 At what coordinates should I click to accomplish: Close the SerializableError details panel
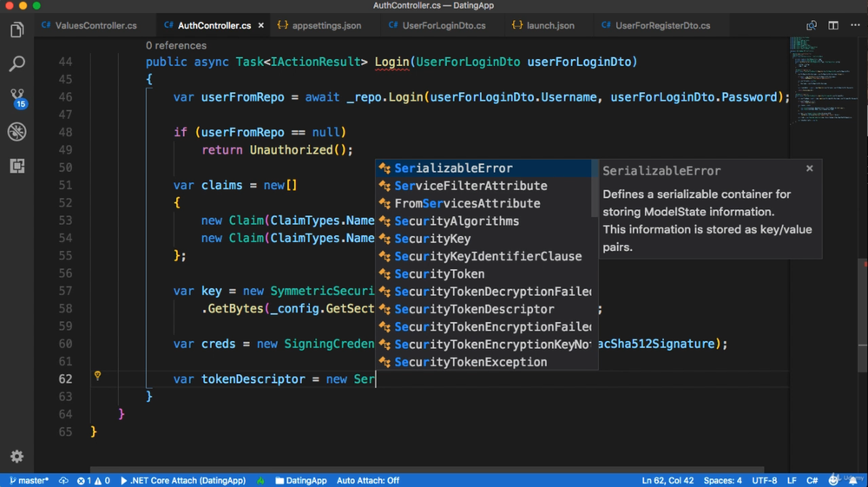pos(809,168)
